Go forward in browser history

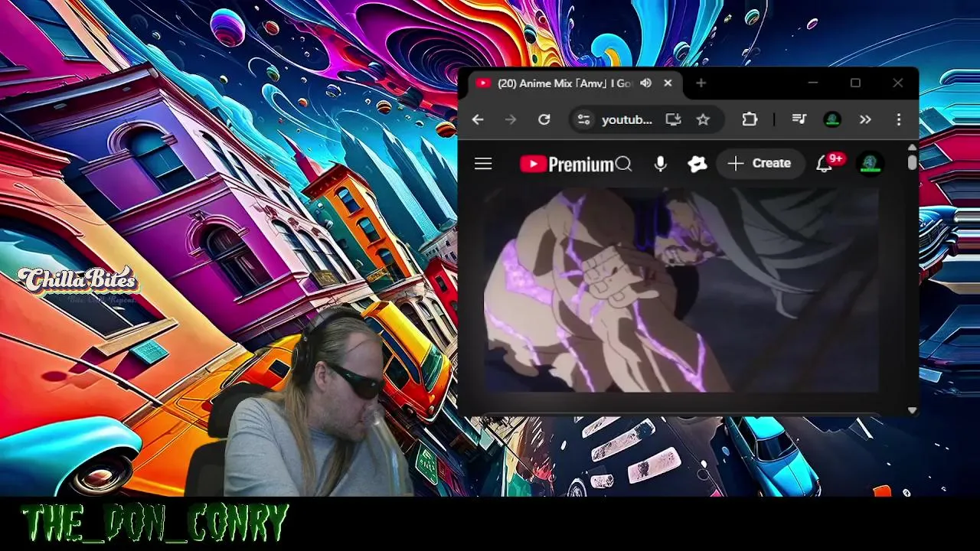pyautogui.click(x=511, y=119)
